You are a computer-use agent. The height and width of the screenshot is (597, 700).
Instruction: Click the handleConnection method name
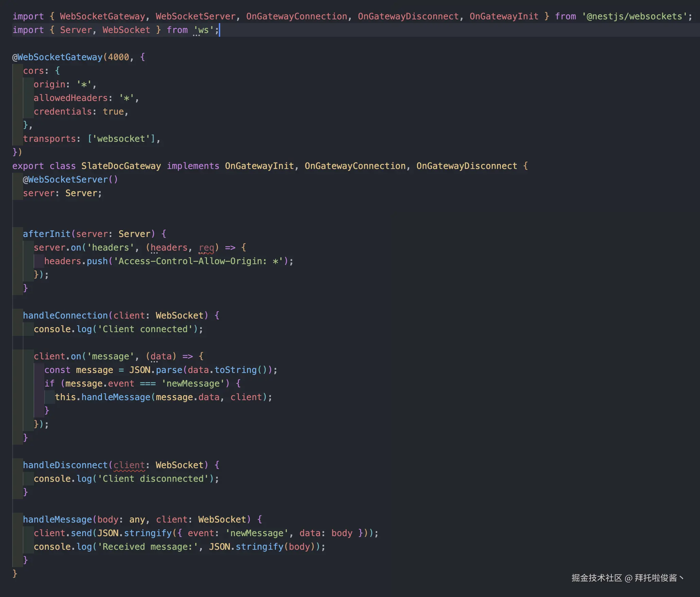[65, 315]
